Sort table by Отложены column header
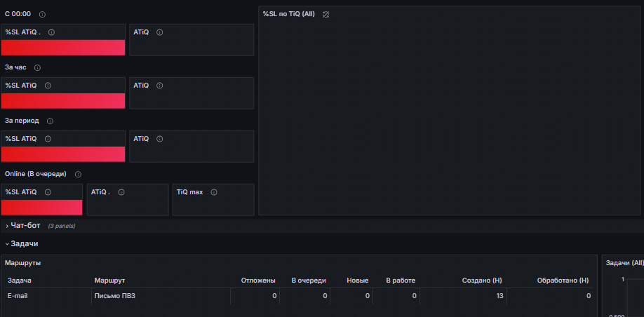Viewport: 644px width, 317px height. [x=258, y=281]
